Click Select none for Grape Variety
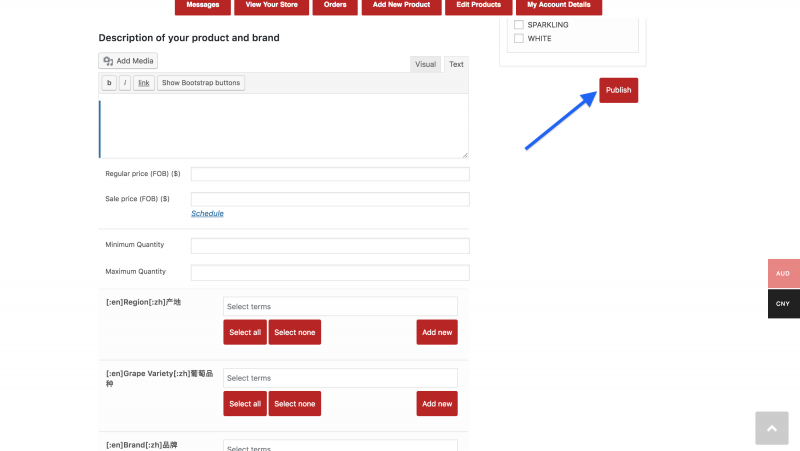The height and width of the screenshot is (451, 800). (295, 404)
